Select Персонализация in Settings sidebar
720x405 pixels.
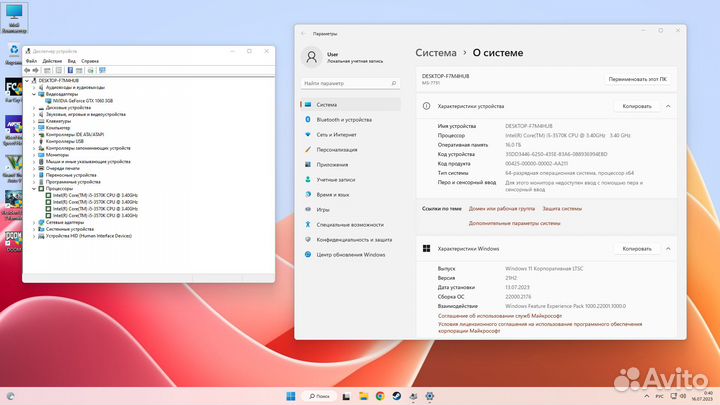tap(350, 150)
